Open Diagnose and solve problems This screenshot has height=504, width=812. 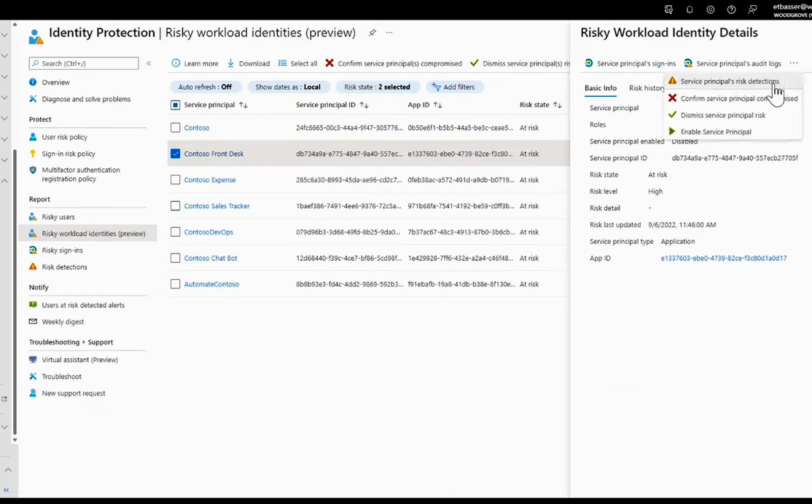pos(86,99)
